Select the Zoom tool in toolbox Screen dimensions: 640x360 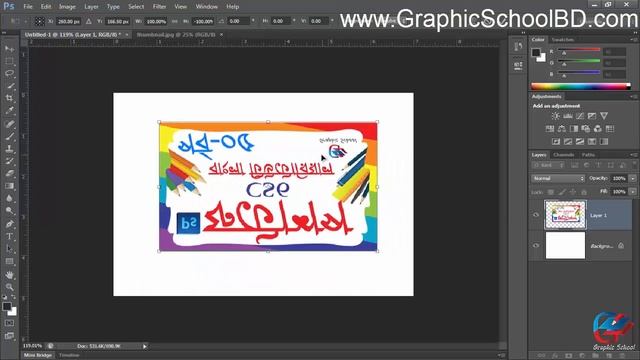pyautogui.click(x=9, y=287)
